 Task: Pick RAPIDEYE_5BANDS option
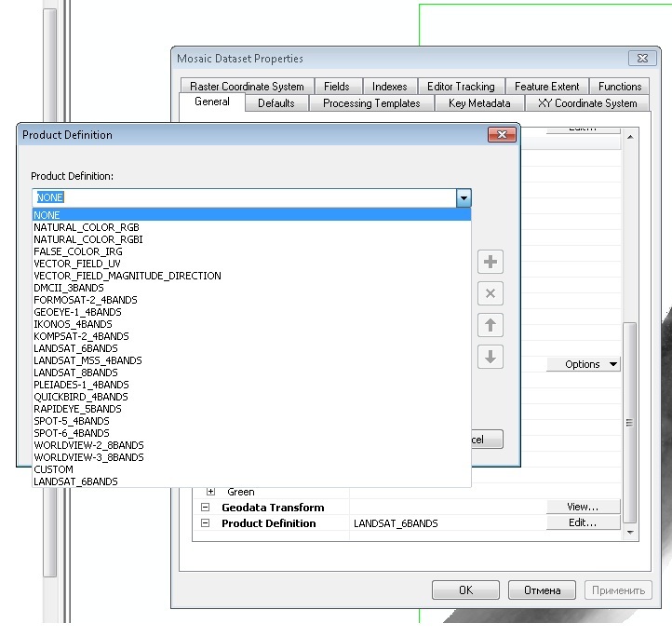pyautogui.click(x=251, y=409)
